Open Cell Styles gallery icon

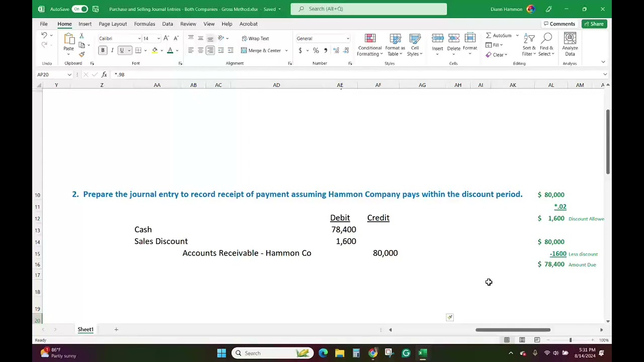[x=415, y=39]
